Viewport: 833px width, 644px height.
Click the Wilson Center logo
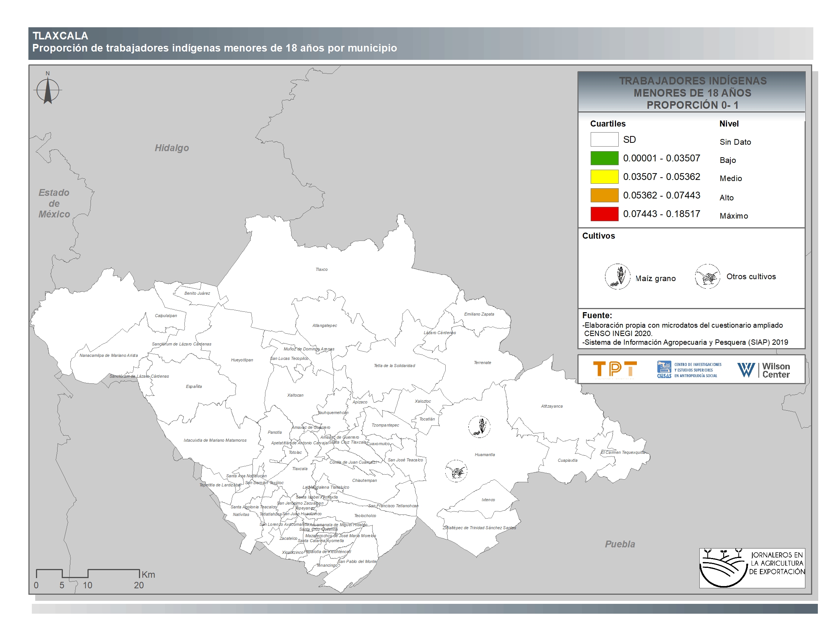[x=763, y=370]
